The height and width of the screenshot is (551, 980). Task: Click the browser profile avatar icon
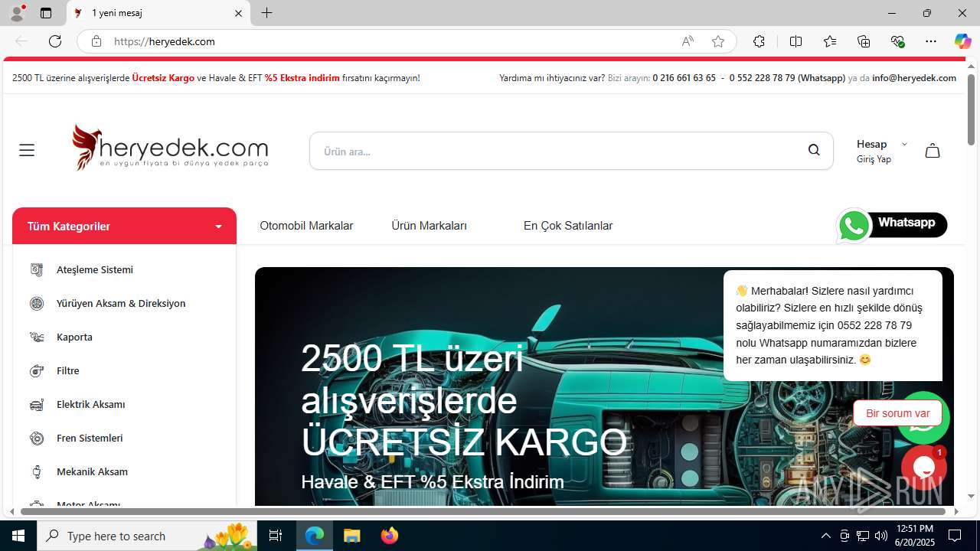coord(17,13)
